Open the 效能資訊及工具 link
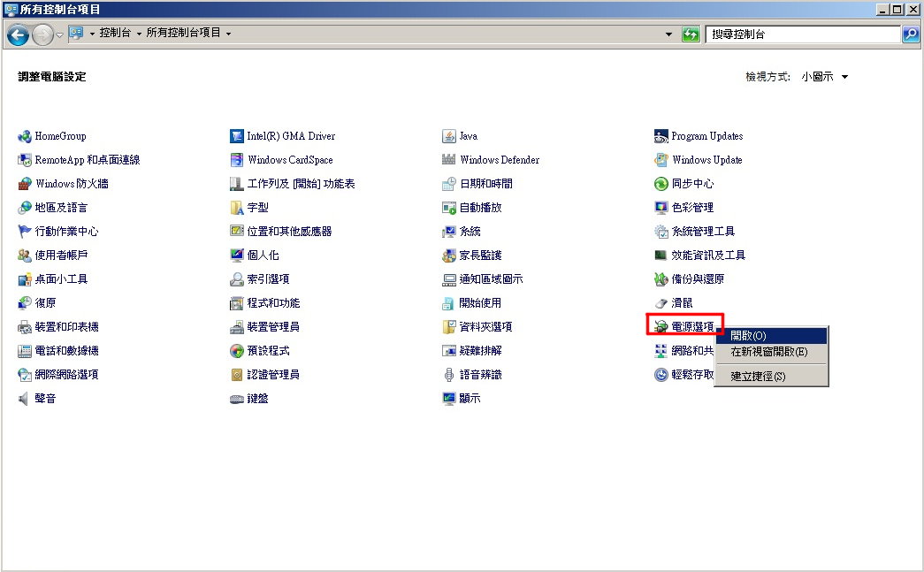The width and height of the screenshot is (924, 572). click(x=708, y=255)
